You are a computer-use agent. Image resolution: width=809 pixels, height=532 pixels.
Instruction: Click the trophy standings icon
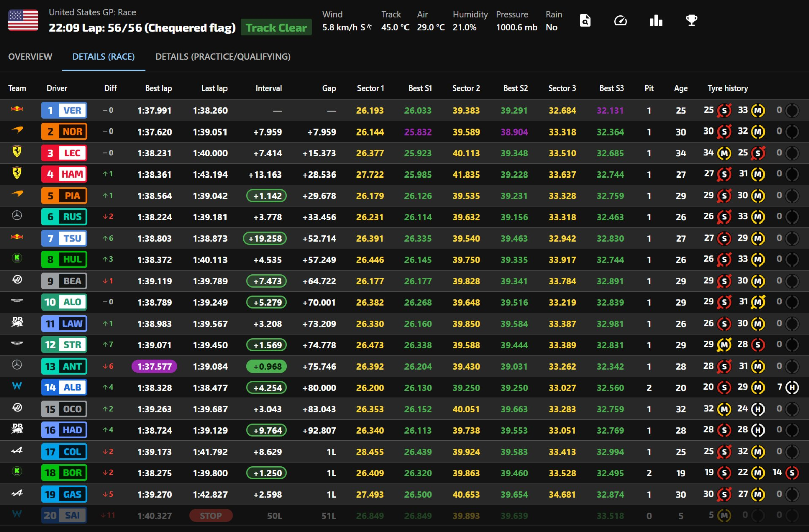point(691,21)
